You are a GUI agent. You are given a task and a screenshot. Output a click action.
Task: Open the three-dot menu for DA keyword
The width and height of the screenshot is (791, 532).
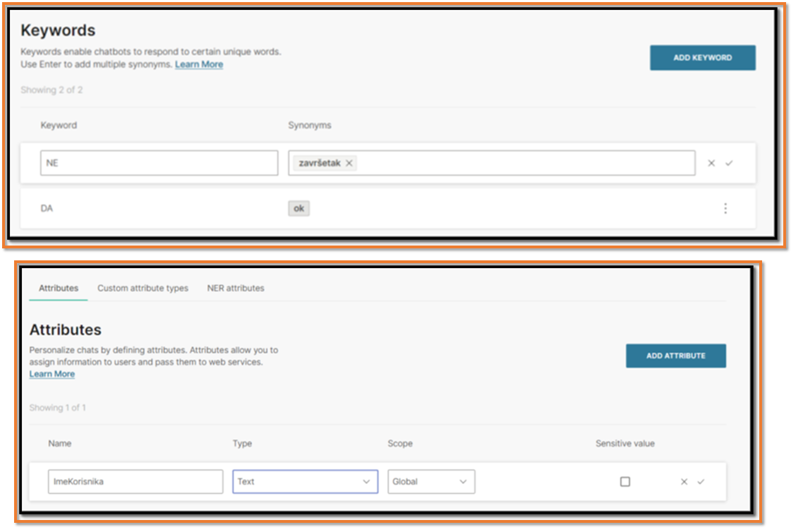tap(725, 208)
